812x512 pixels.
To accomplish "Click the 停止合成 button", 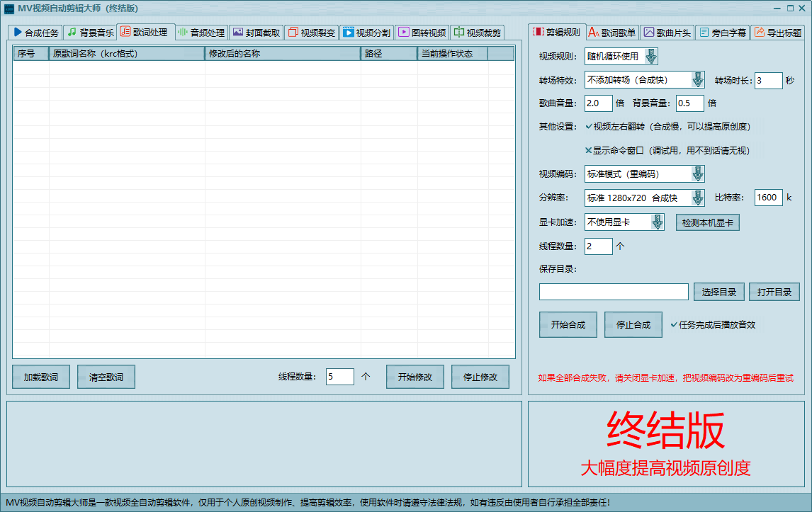I will (x=633, y=324).
